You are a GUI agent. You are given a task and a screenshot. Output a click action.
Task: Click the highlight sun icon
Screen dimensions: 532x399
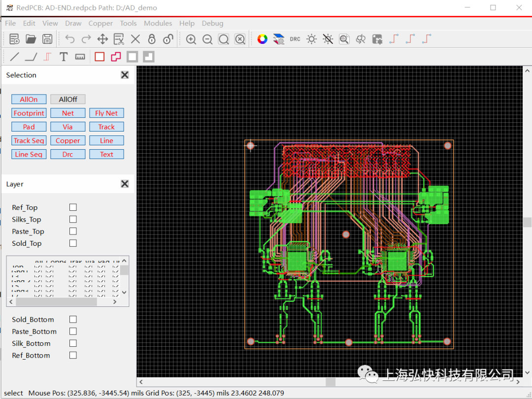311,39
